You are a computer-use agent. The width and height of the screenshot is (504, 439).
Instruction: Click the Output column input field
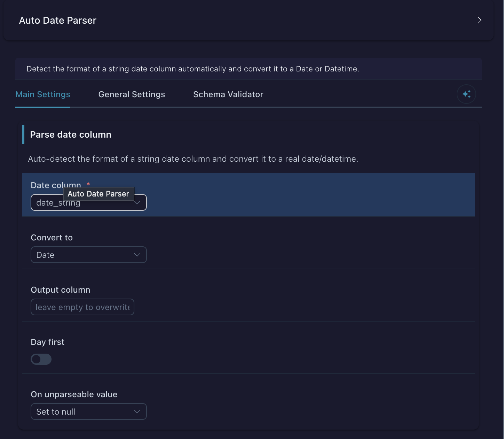pyautogui.click(x=82, y=307)
